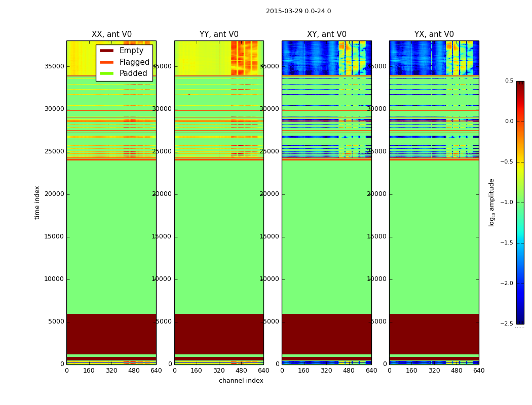Select the "YY, ant V0" subplot title
532x405 pixels.
coord(219,34)
